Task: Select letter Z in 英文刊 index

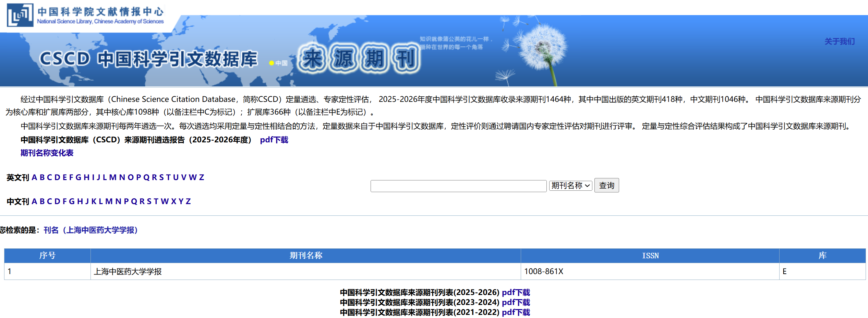Action: click(x=202, y=177)
